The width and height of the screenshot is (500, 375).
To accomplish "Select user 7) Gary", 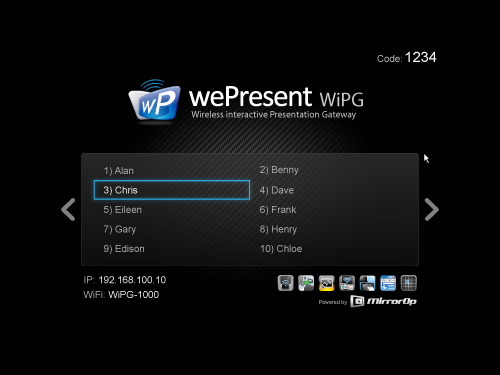I will pos(120,229).
